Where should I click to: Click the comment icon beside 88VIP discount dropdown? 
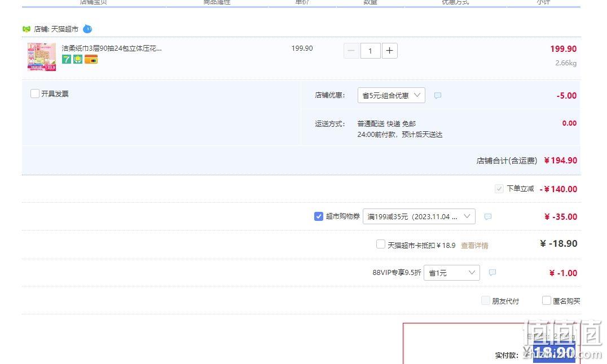[492, 273]
